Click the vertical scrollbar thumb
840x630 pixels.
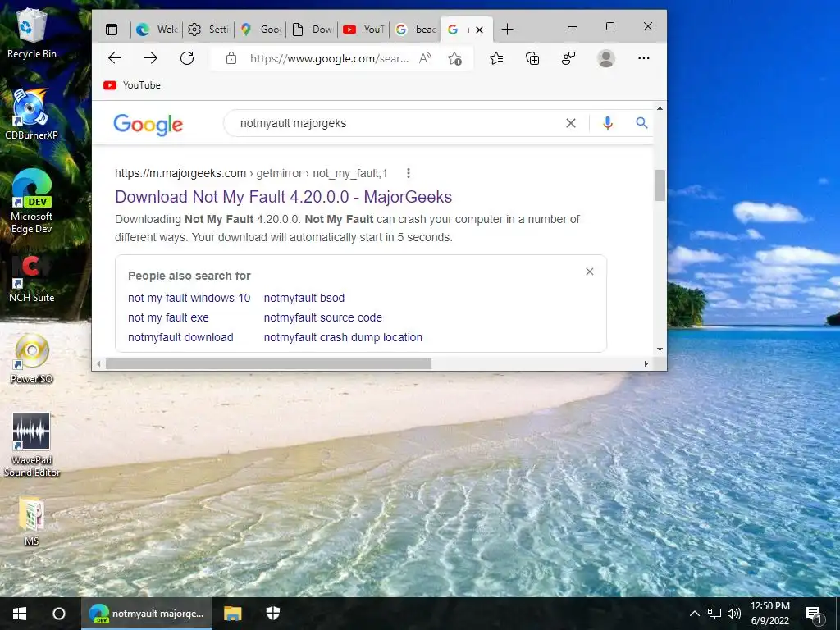[x=660, y=185]
